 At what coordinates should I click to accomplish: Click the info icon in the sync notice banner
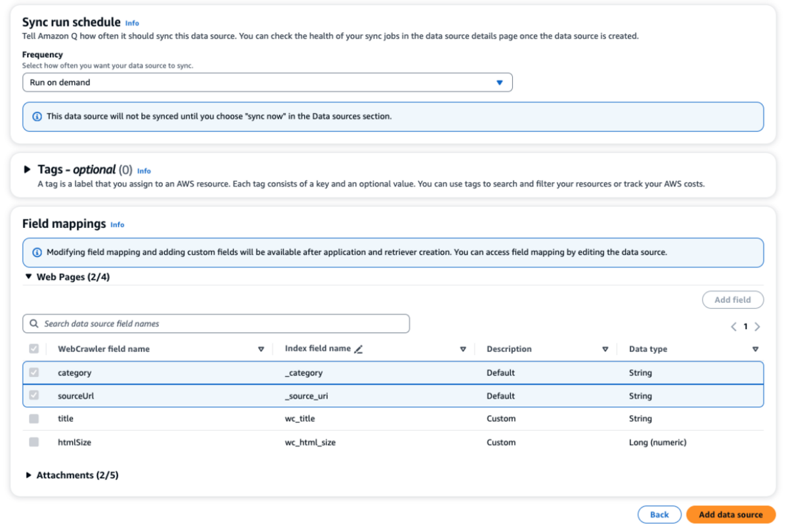click(37, 116)
